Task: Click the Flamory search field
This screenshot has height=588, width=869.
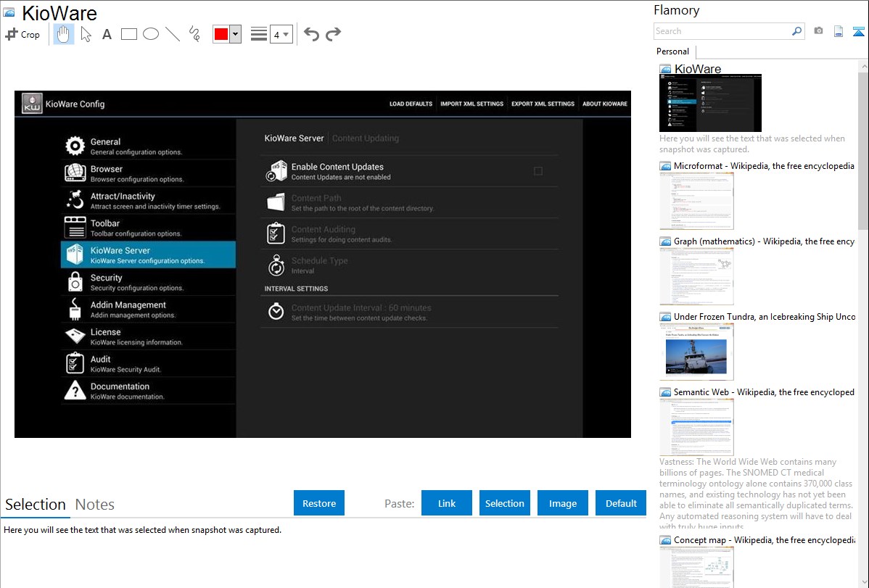Action: click(722, 31)
